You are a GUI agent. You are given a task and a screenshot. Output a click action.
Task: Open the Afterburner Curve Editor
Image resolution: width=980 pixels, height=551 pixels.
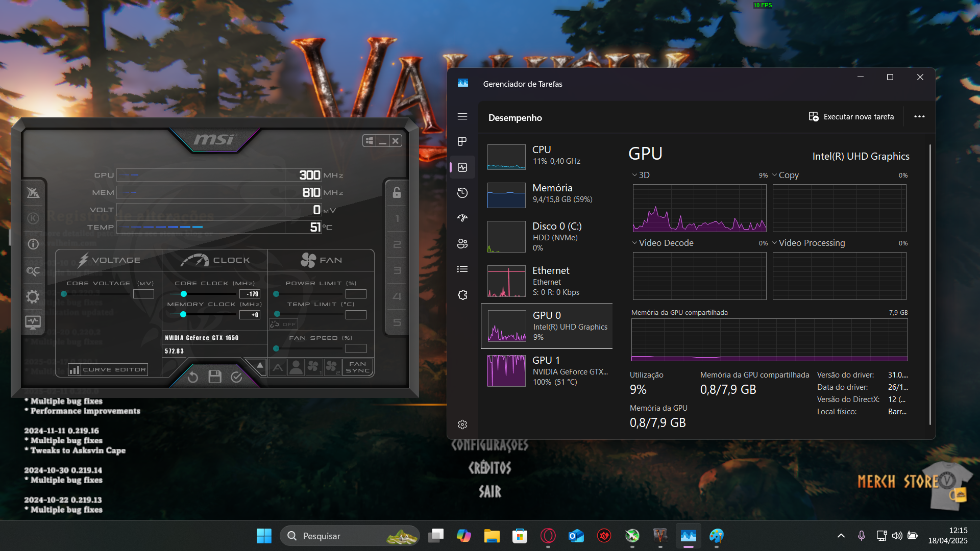tap(108, 369)
